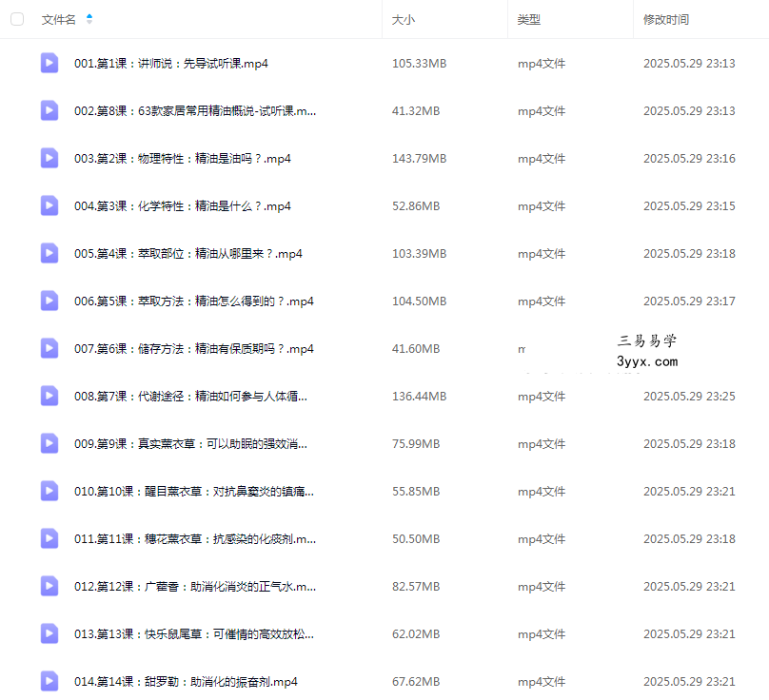Click modified time 2025.05.29 23:17
This screenshot has height=700, width=769.
tap(689, 301)
